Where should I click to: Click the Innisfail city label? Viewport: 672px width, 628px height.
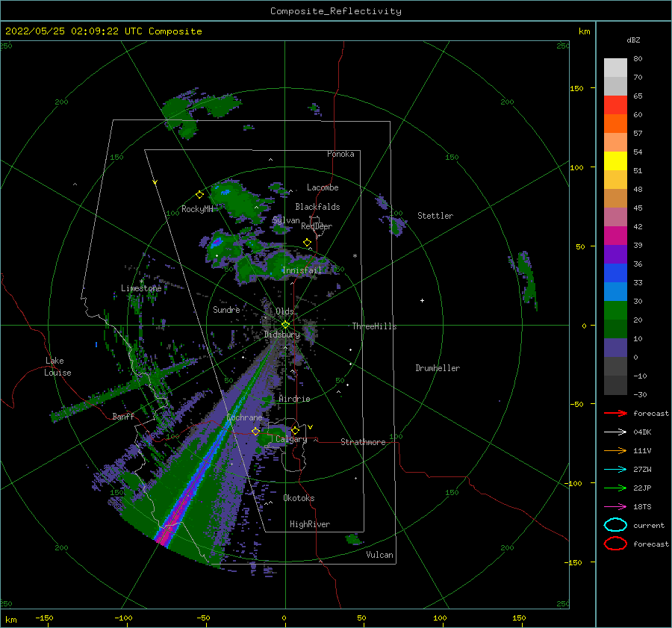(x=302, y=270)
